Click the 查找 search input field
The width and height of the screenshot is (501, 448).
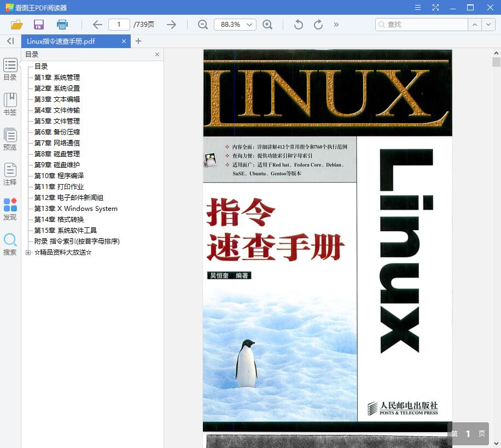click(422, 25)
